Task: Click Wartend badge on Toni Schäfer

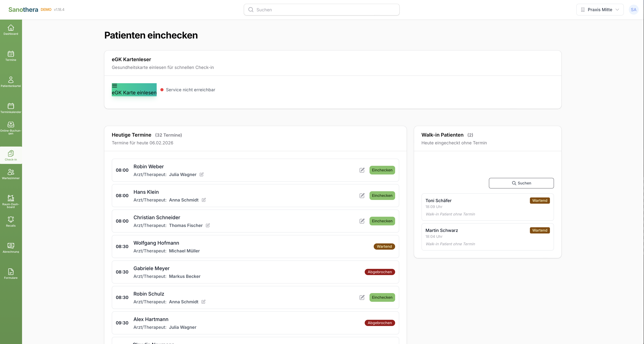Action: (540, 201)
